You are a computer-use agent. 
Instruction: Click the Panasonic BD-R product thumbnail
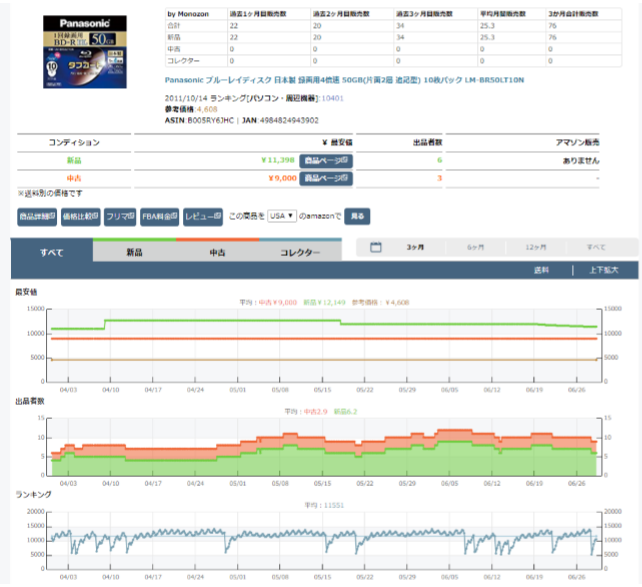(85, 52)
